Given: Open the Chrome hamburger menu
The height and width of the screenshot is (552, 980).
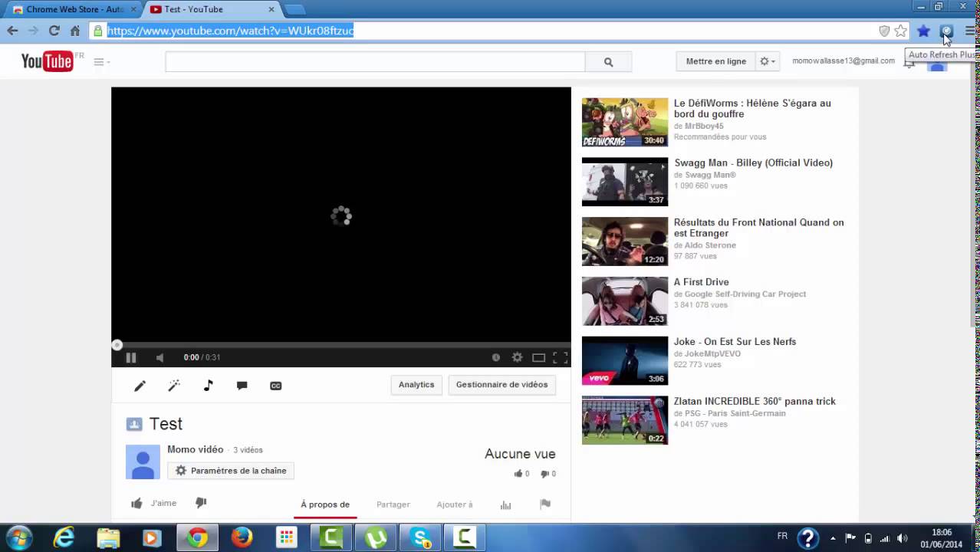Looking at the screenshot, I should click(970, 31).
